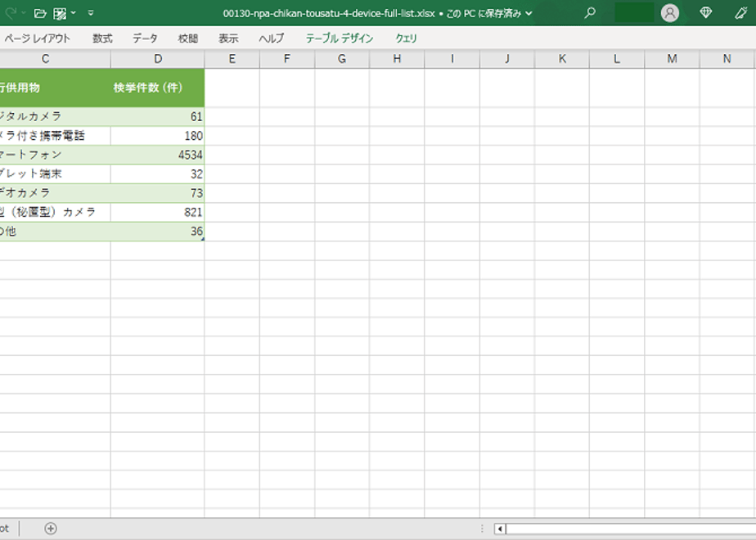Viewport: 756px width, 540px height.
Task: Click the Redo arrow in the quick access toolbar
Action: tap(11, 13)
